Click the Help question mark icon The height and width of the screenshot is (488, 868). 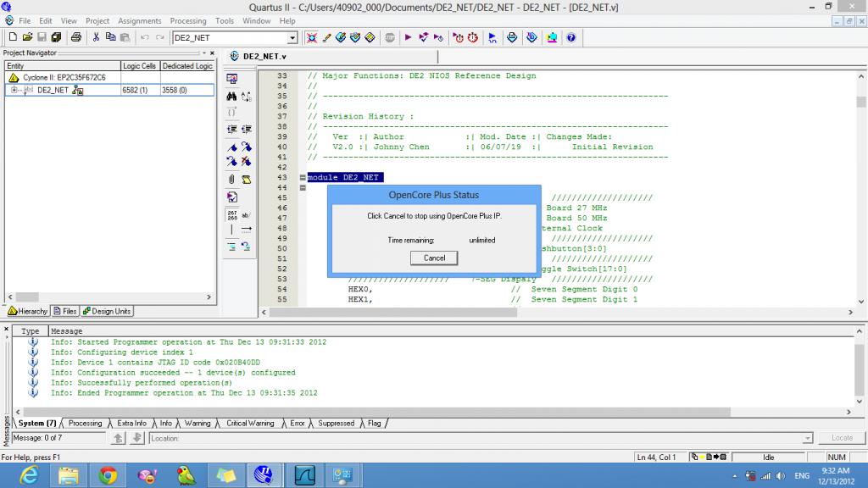click(570, 37)
